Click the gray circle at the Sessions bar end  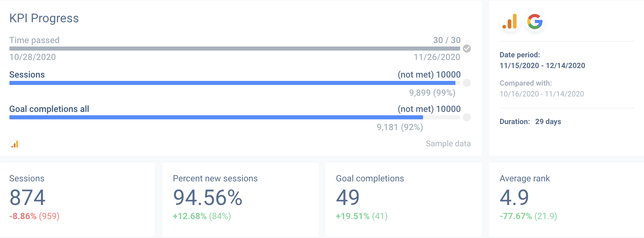[466, 83]
